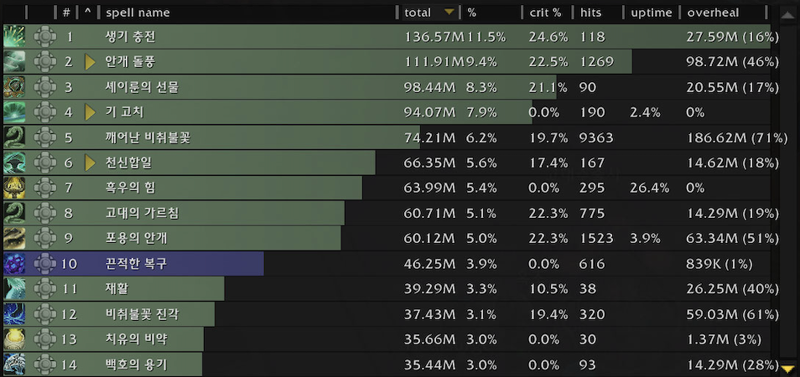Click the 생기 충전 spell icon
Image resolution: width=800 pixels, height=377 pixels.
14,37
